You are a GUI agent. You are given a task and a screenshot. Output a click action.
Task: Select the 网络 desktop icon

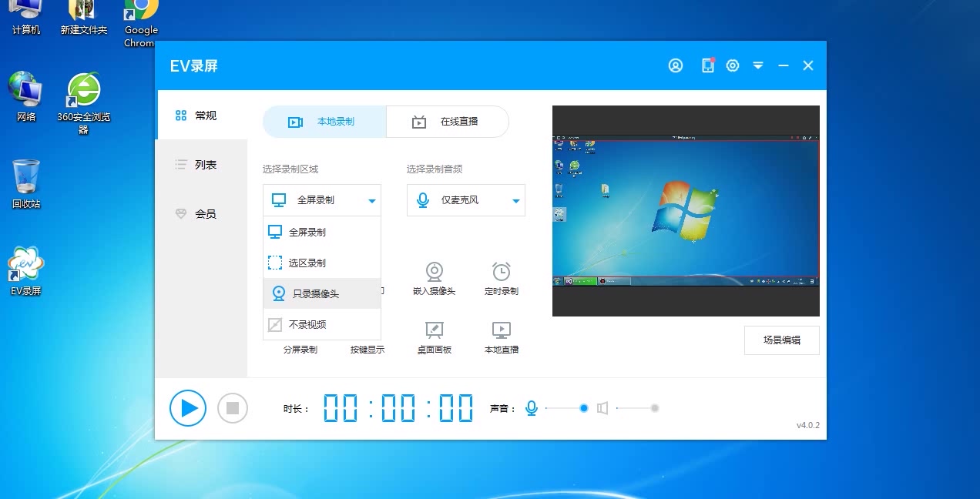click(26, 96)
